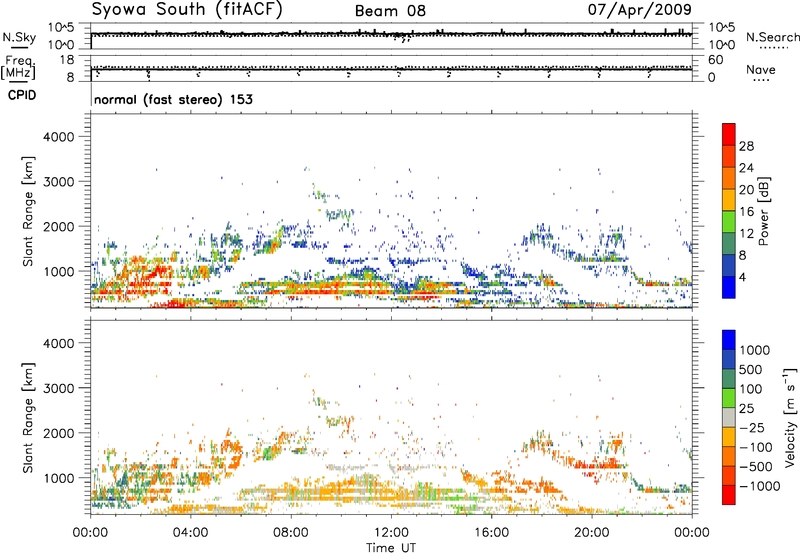Click the '16:00' time axis label
Viewport: 800px width, 554px height.
(x=492, y=533)
